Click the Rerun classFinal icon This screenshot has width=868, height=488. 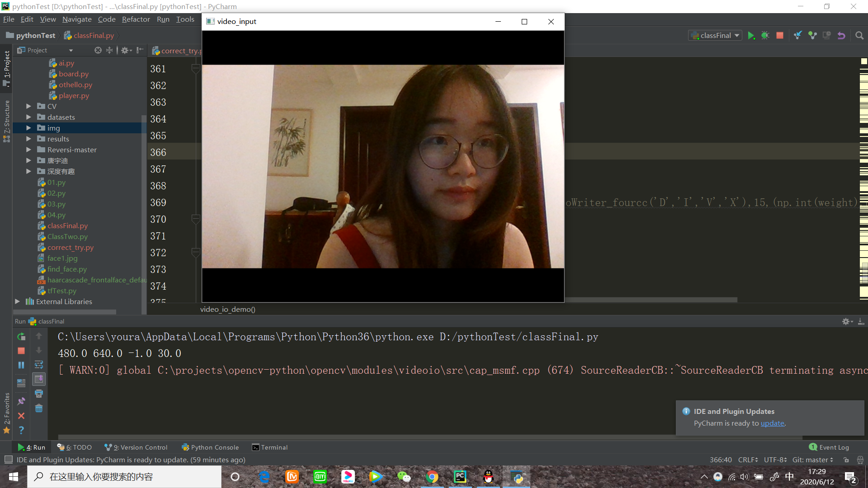pyautogui.click(x=21, y=337)
